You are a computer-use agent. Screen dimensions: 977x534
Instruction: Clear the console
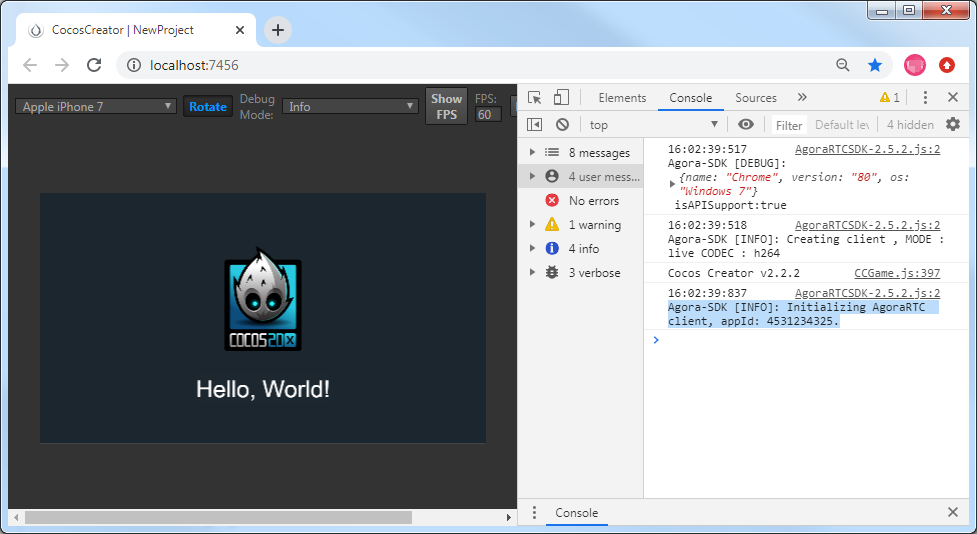[563, 125]
